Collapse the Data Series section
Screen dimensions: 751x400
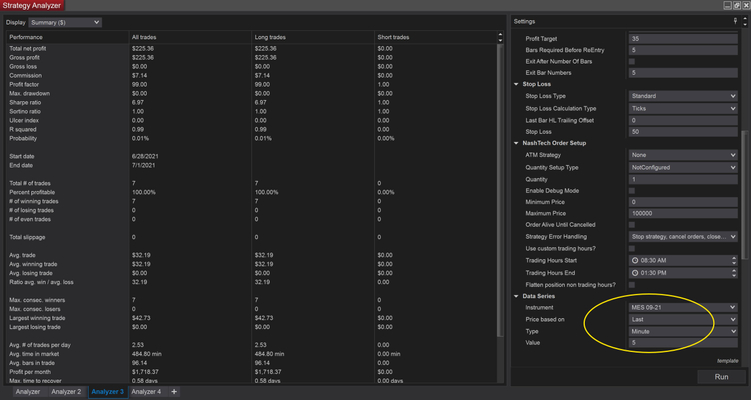(x=515, y=296)
